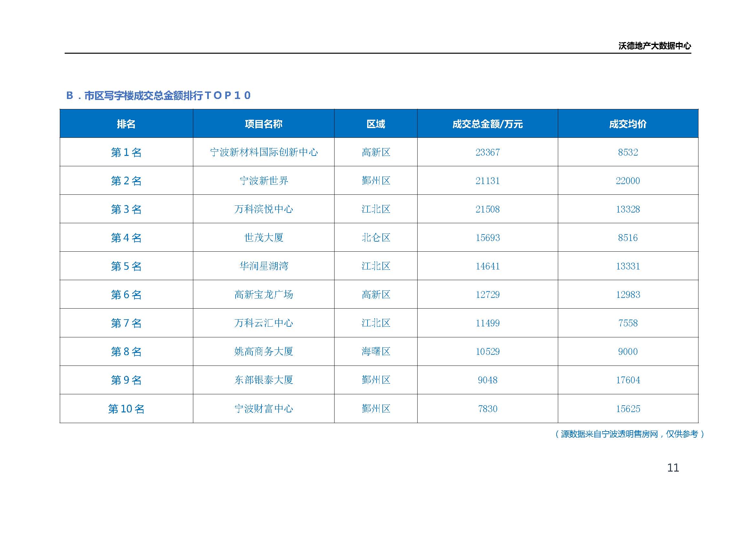
Task: Click the 第1名 ranking cell
Action: click(x=126, y=152)
